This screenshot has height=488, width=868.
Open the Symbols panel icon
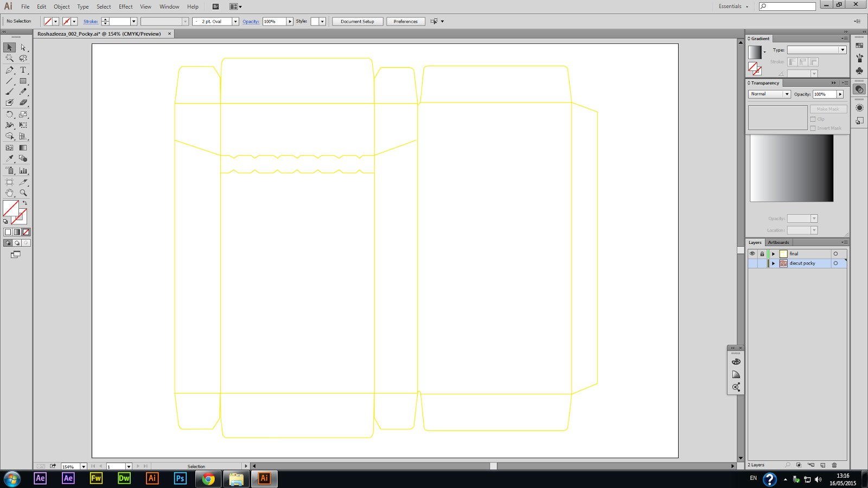tap(859, 70)
